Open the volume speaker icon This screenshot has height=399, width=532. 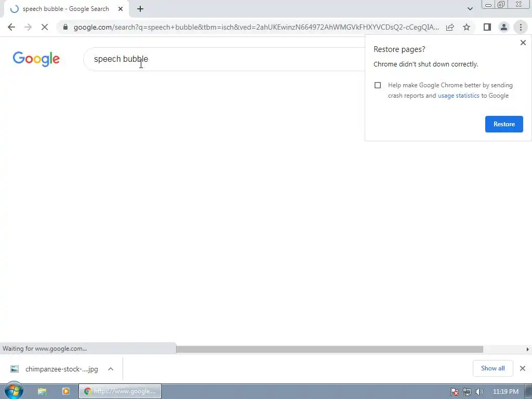point(479,392)
